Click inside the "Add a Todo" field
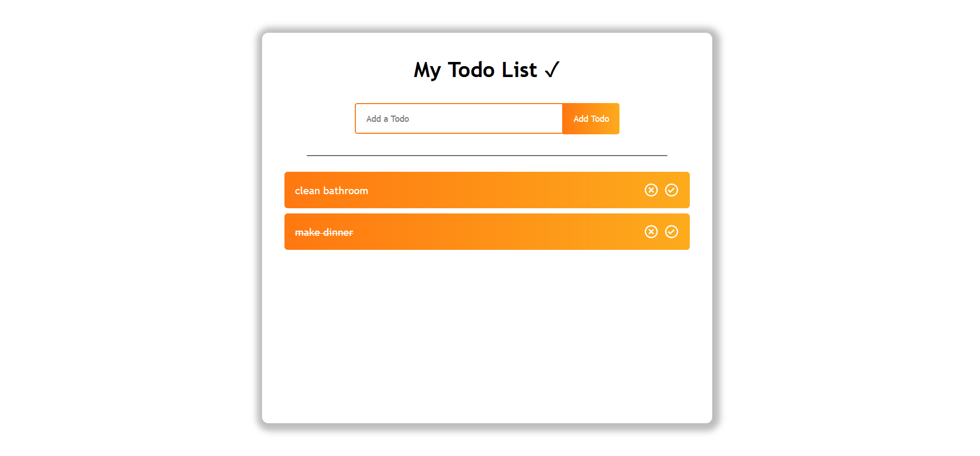Image resolution: width=980 pixels, height=456 pixels. (x=458, y=119)
